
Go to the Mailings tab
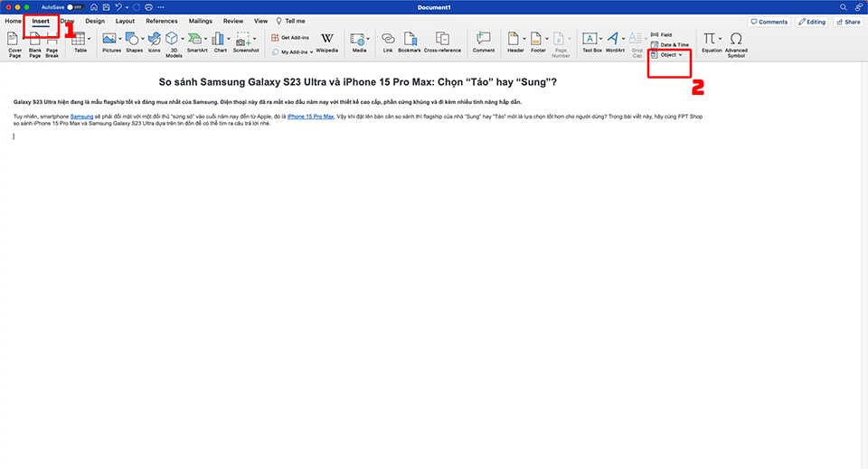click(201, 21)
